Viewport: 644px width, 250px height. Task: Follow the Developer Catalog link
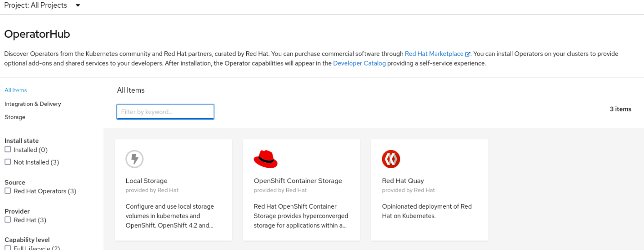click(359, 63)
